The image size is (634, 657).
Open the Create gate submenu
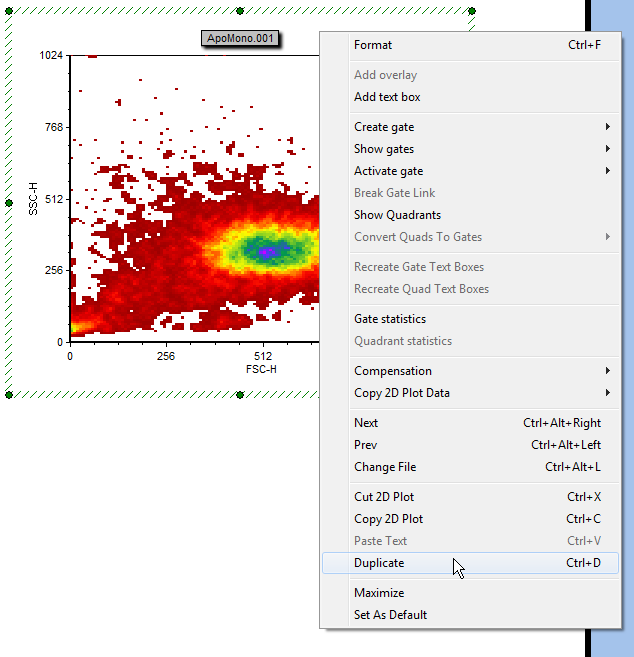pyautogui.click(x=470, y=127)
